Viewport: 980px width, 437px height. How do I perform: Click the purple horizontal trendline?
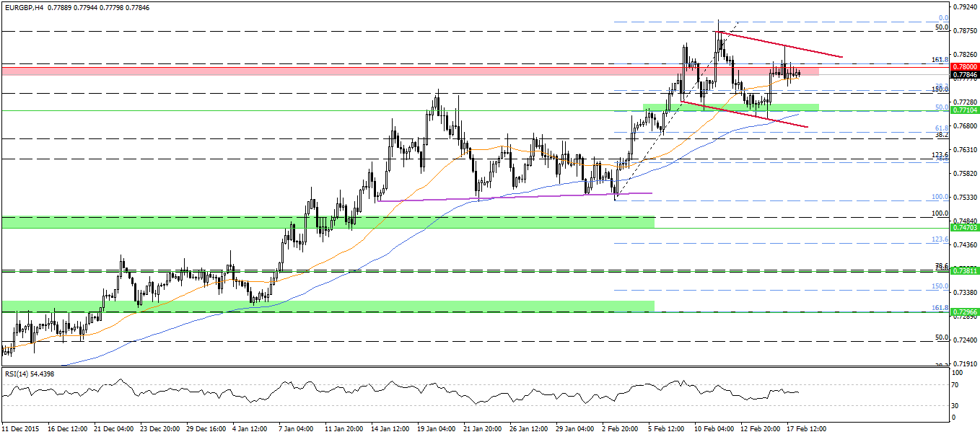pyautogui.click(x=505, y=196)
